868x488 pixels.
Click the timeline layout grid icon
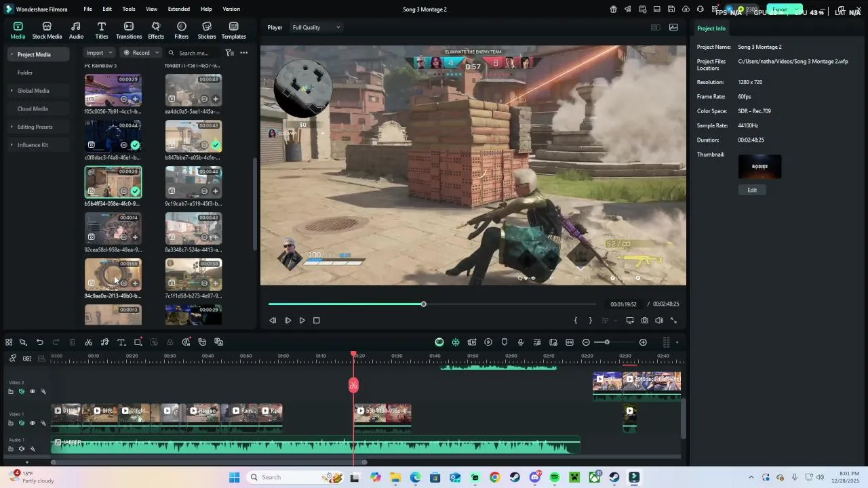click(9, 342)
